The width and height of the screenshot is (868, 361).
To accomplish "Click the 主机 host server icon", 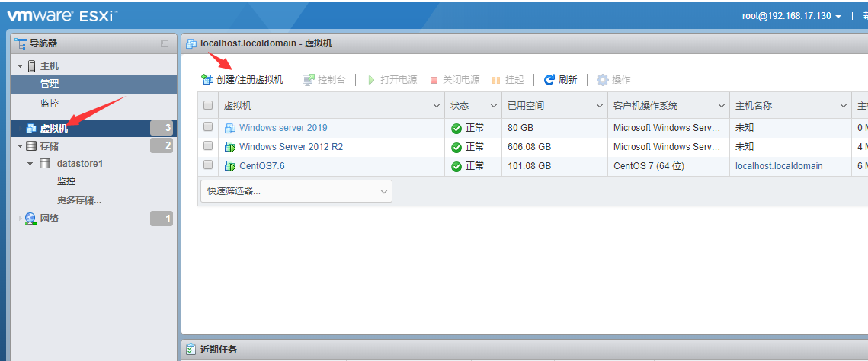I will (x=31, y=65).
